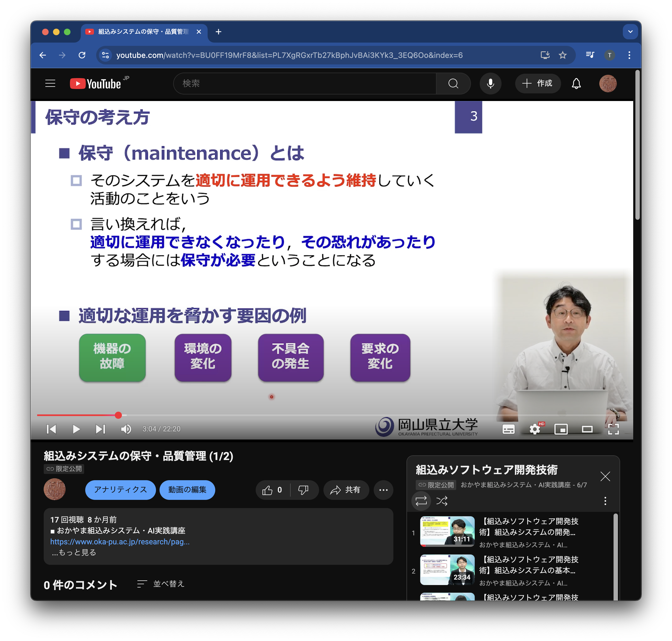Open the YouTube hamburger guide menu

point(50,83)
